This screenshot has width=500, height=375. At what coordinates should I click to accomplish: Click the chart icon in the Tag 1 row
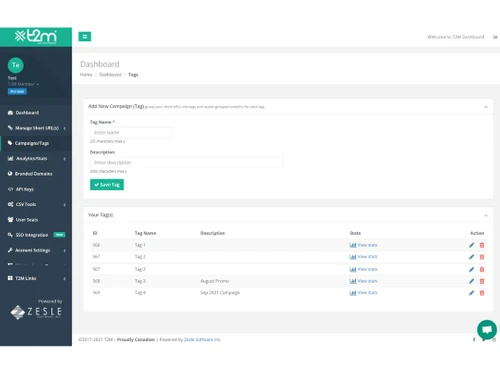353,245
